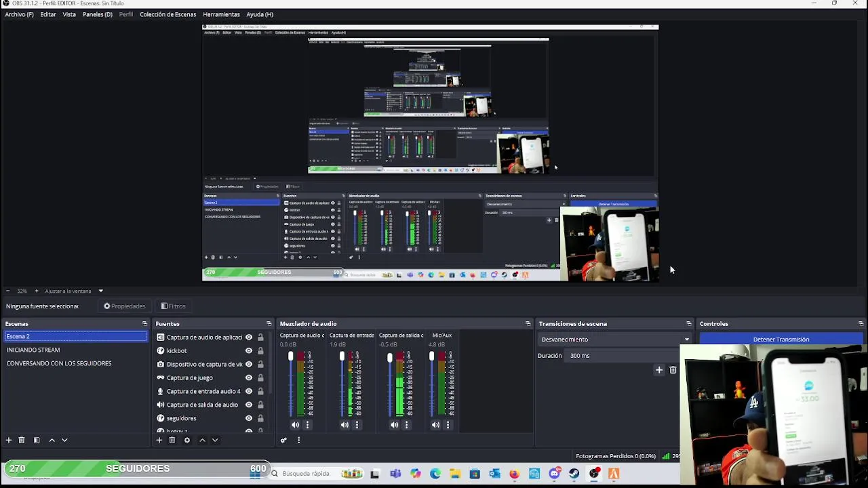
Task: Open source properties gear in Fuentes toolbar
Action: pyautogui.click(x=187, y=440)
